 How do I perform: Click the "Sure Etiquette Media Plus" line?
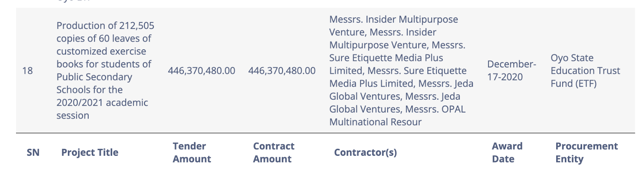point(386,58)
